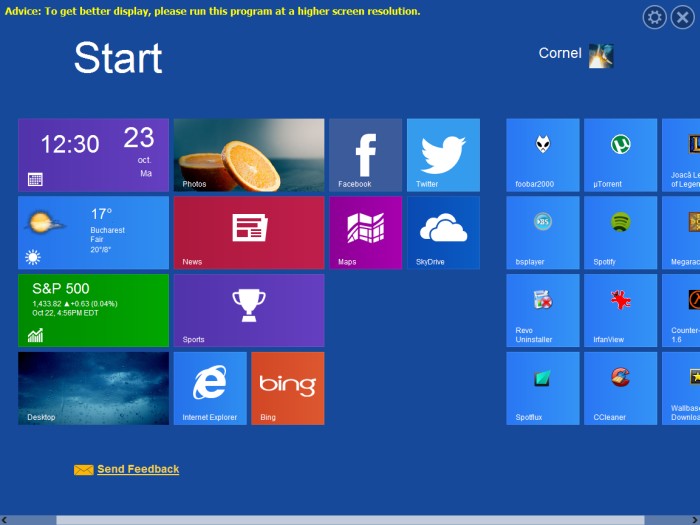Open Revo Uninstaller tile
Screen dimensions: 700x525
coord(543,310)
